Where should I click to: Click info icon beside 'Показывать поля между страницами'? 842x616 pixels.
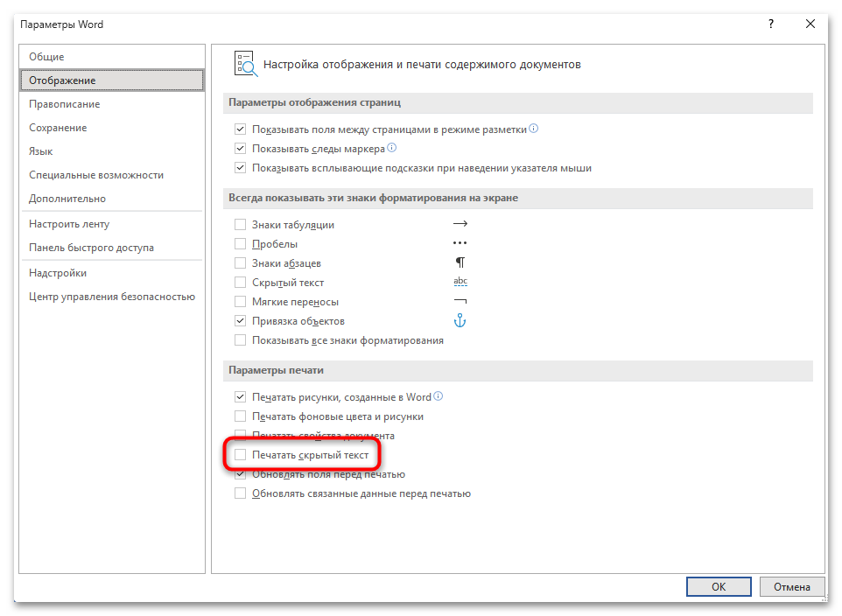(534, 129)
